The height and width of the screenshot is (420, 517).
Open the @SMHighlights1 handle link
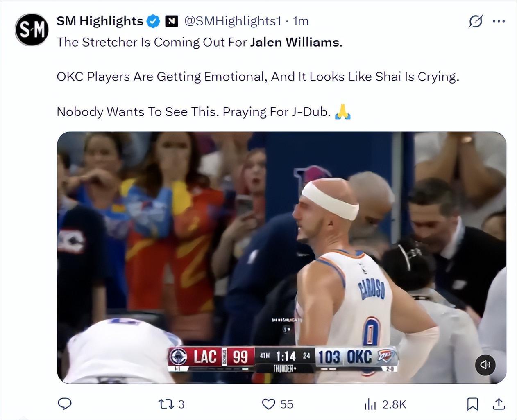(x=233, y=21)
